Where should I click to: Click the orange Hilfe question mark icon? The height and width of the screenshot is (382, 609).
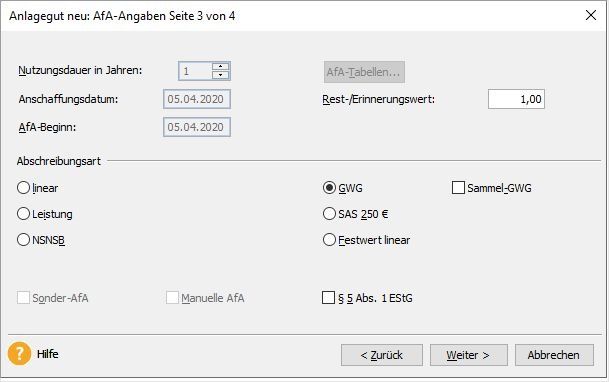pos(19,354)
